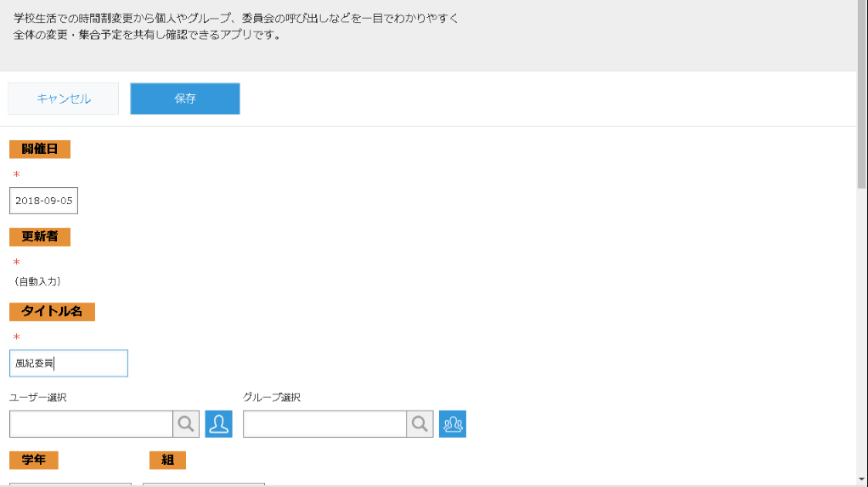Image resolution: width=868 pixels, height=487 pixels.
Task: Click the キャンセル button
Action: pyautogui.click(x=63, y=99)
